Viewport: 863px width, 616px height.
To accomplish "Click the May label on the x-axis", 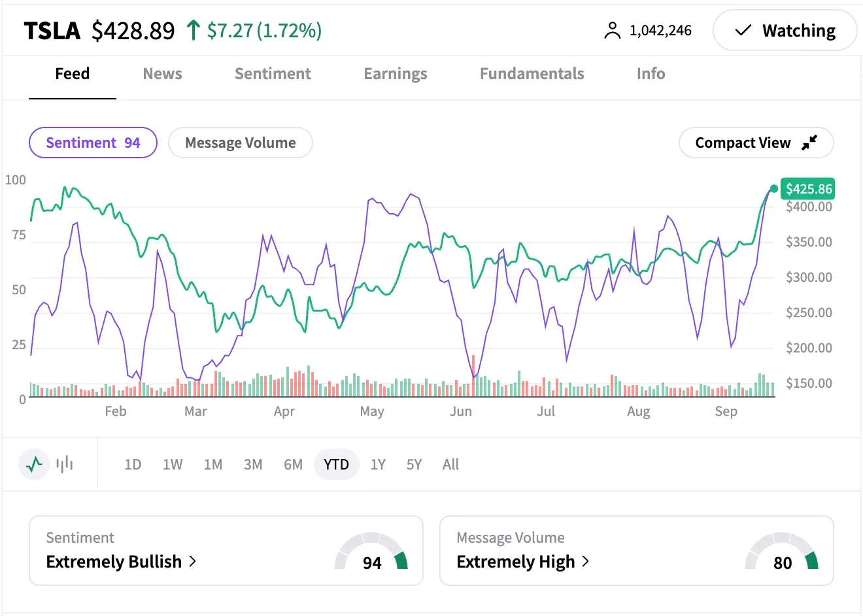I will click(x=372, y=411).
